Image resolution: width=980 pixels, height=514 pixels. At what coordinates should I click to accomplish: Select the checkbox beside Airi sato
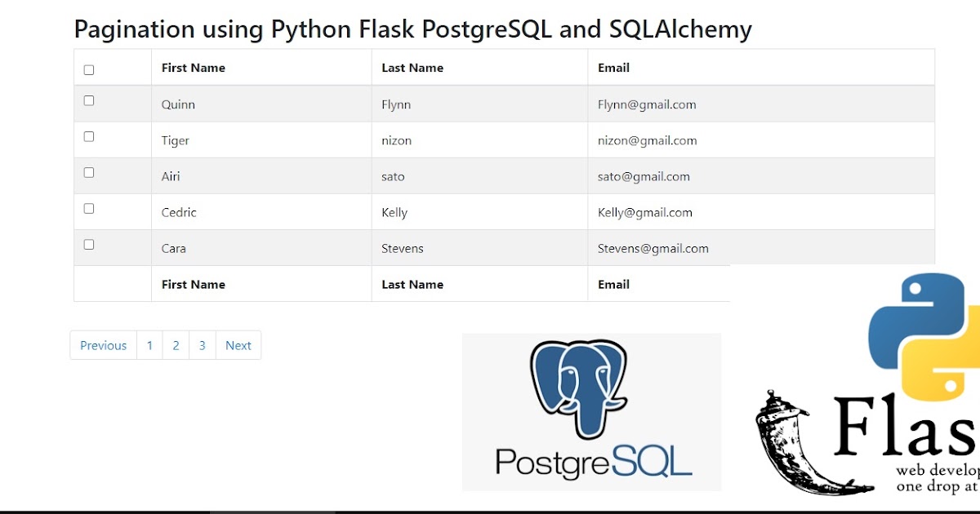[x=88, y=172]
